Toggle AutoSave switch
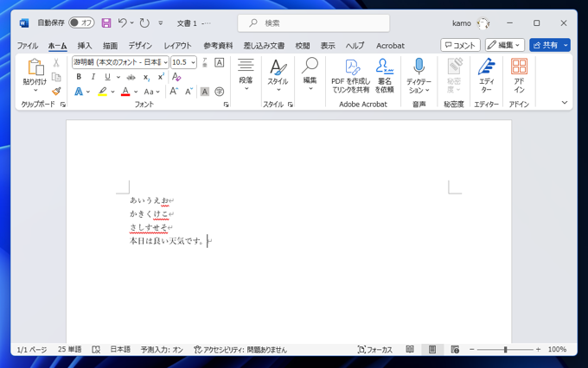This screenshot has width=588, height=368. 81,22
